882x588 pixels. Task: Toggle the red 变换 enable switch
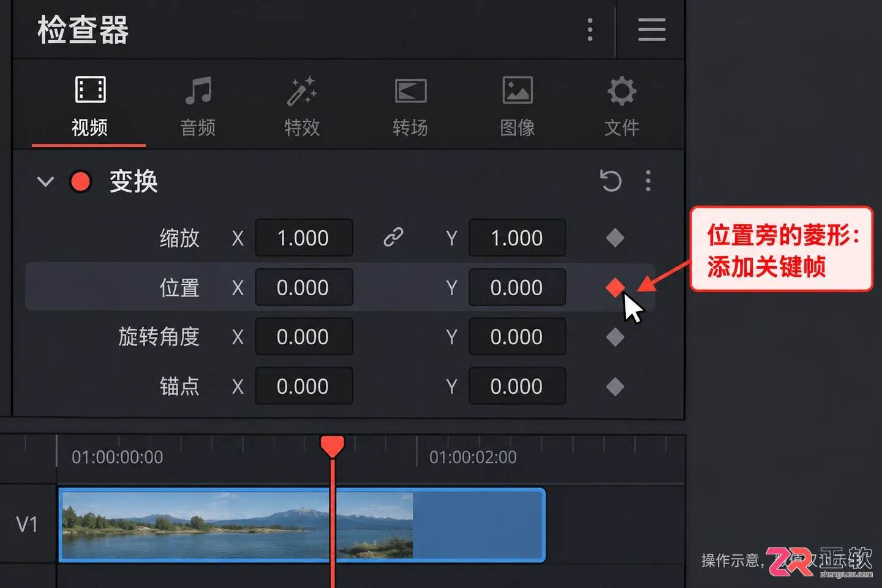80,181
